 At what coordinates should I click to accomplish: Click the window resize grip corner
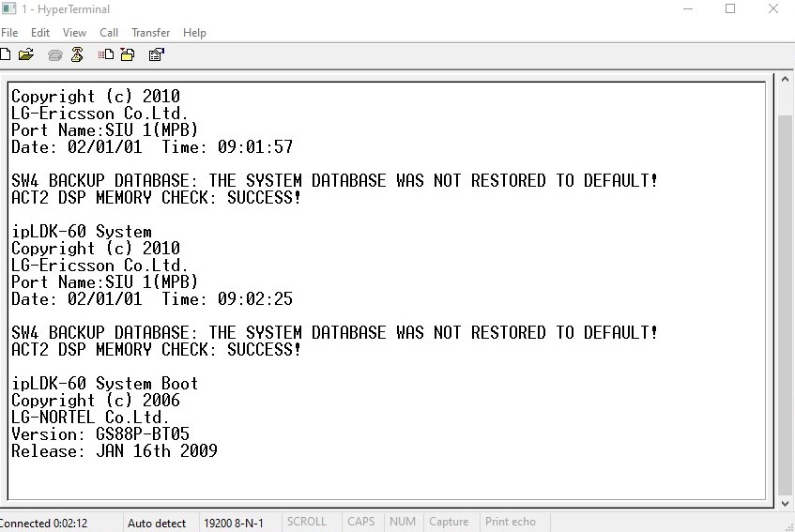(790, 527)
